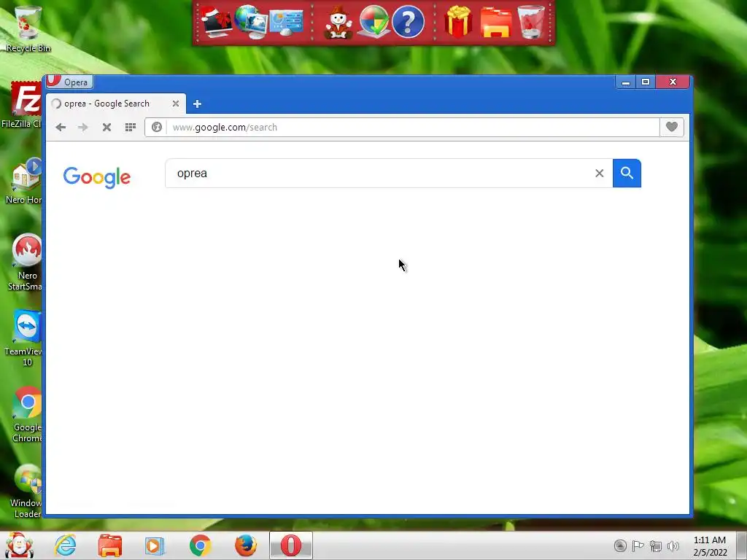This screenshot has height=560, width=747.
Task: Click the recycle bin dock icon
Action: [531, 22]
